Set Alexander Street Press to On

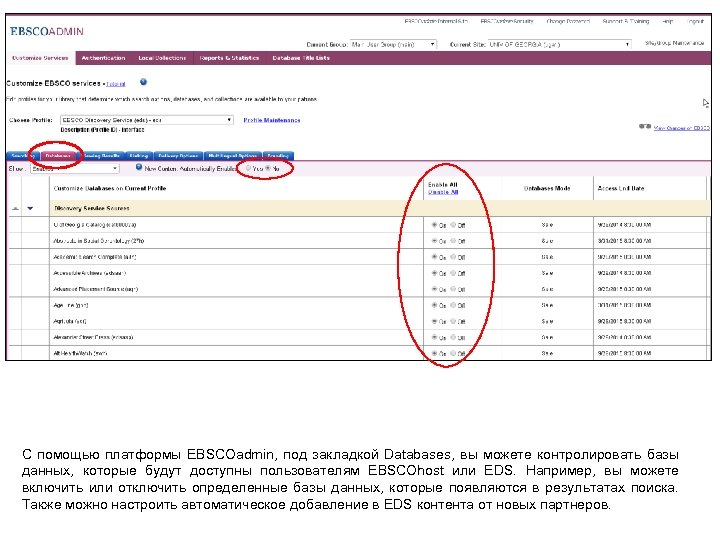coord(434,338)
